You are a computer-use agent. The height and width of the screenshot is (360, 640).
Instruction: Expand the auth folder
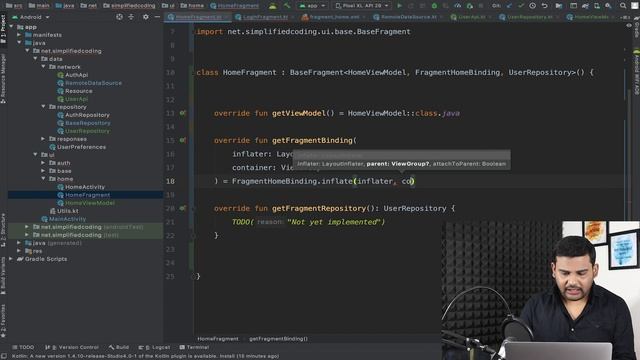coord(43,163)
